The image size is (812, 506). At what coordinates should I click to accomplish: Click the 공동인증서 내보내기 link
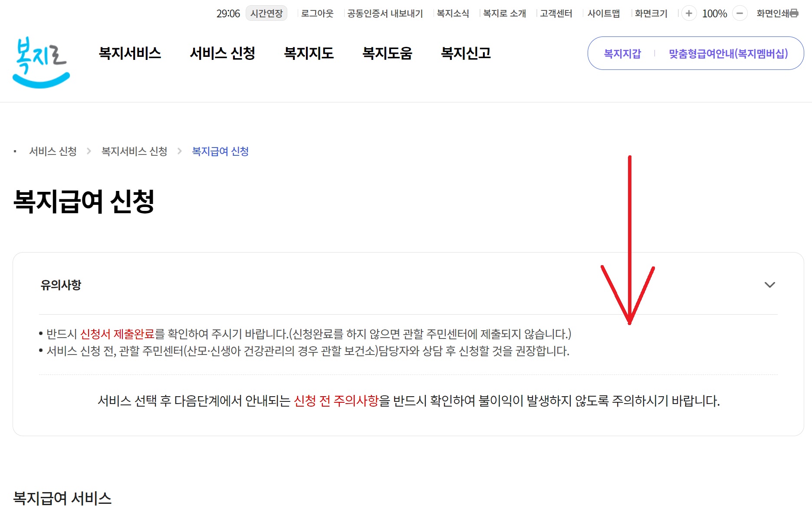385,13
